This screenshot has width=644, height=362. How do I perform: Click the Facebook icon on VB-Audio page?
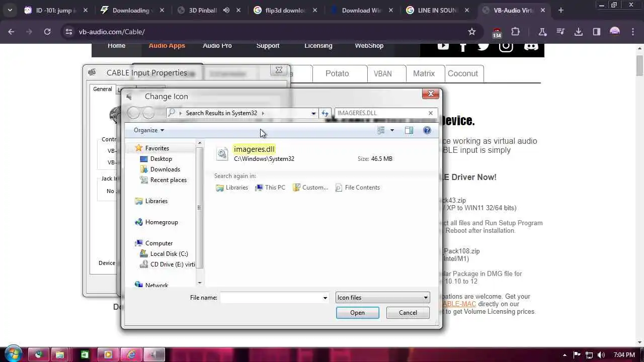click(463, 46)
